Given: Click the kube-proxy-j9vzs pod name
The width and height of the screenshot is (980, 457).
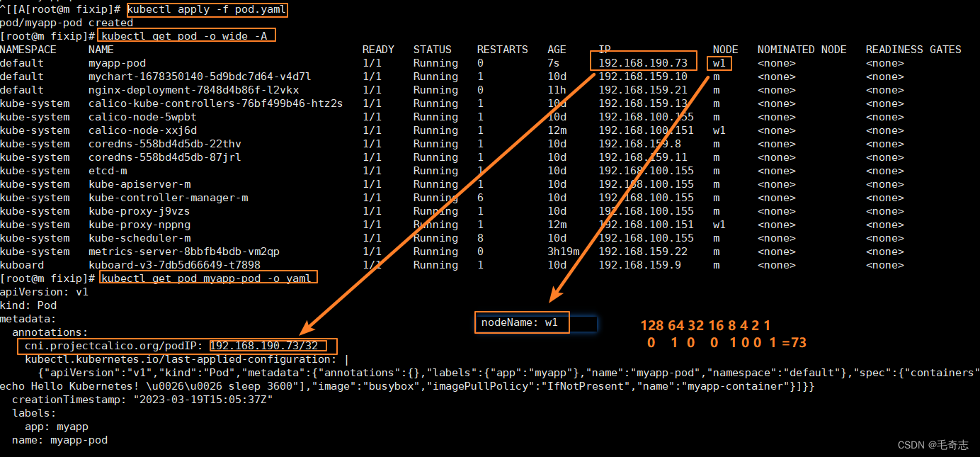Looking at the screenshot, I should (x=139, y=211).
